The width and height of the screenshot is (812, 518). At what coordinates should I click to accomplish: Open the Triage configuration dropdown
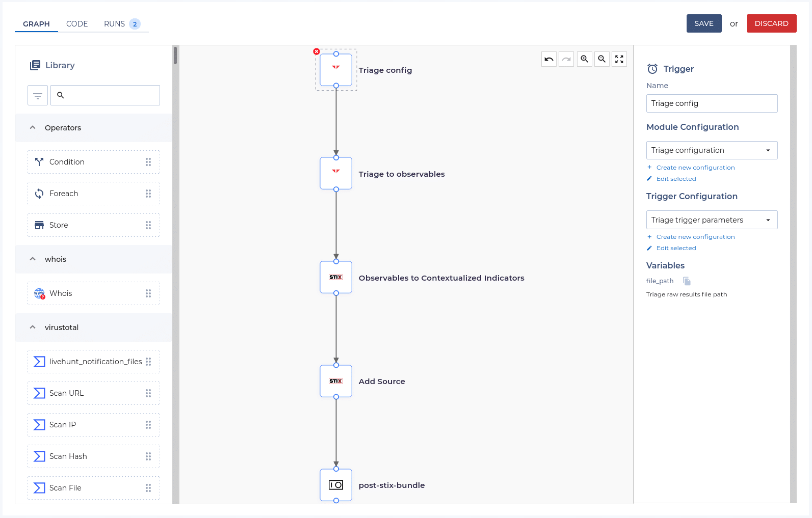[712, 150]
